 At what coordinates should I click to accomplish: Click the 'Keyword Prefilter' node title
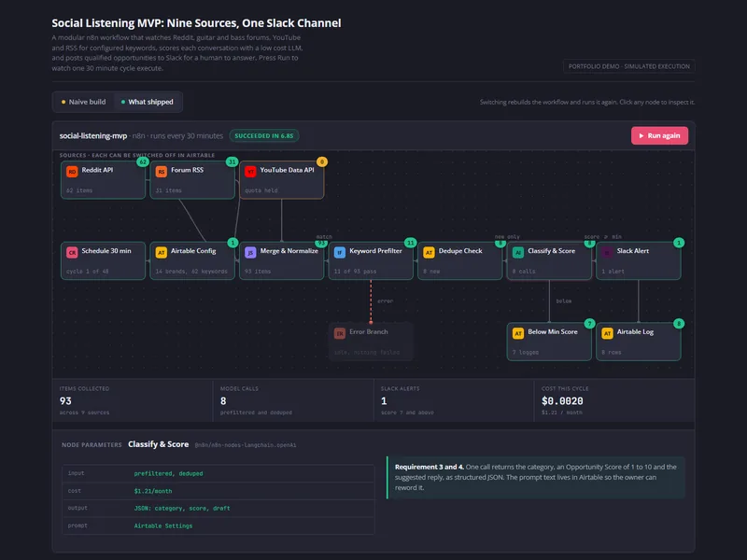click(375, 251)
